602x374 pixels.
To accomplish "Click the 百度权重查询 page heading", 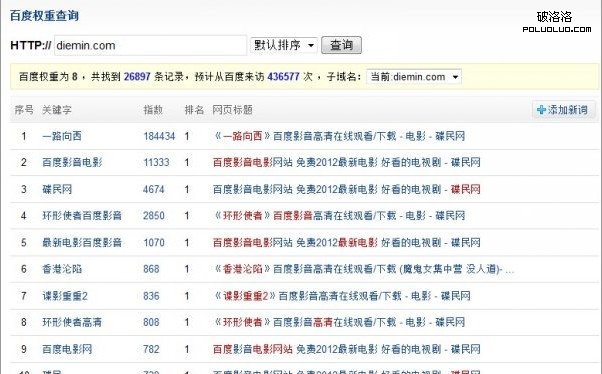I will point(44,16).
